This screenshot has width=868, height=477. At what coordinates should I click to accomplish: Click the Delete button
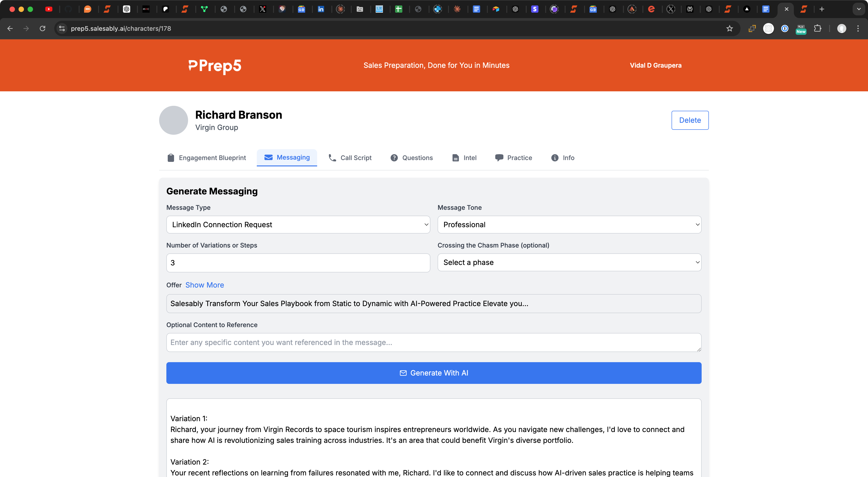690,120
